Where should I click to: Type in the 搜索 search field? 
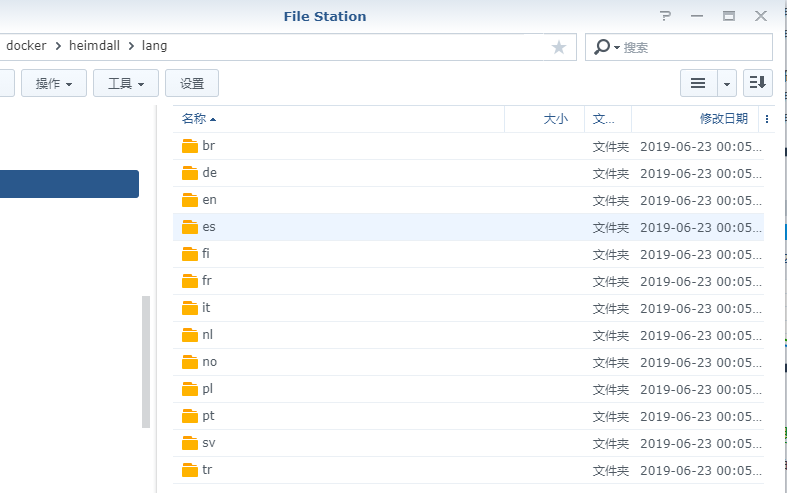(x=694, y=47)
